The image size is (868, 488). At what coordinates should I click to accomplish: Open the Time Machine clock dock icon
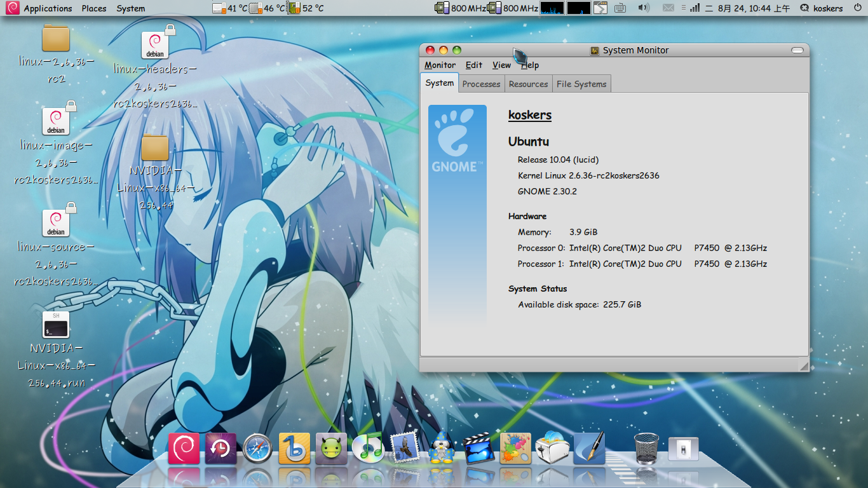tap(220, 449)
